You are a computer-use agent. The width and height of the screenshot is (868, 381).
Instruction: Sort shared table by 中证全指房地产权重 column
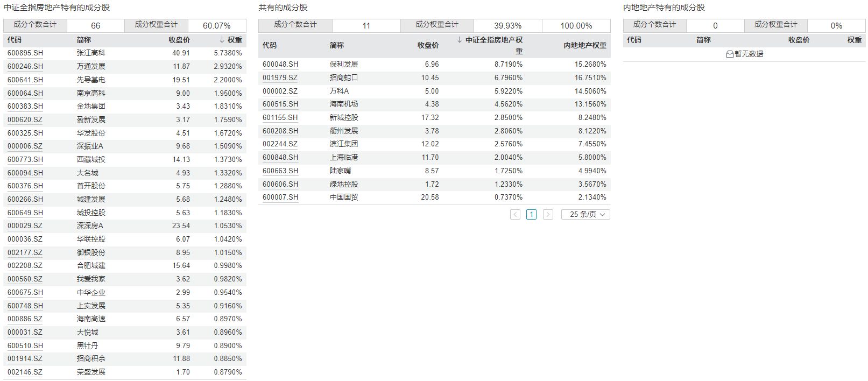pos(490,45)
